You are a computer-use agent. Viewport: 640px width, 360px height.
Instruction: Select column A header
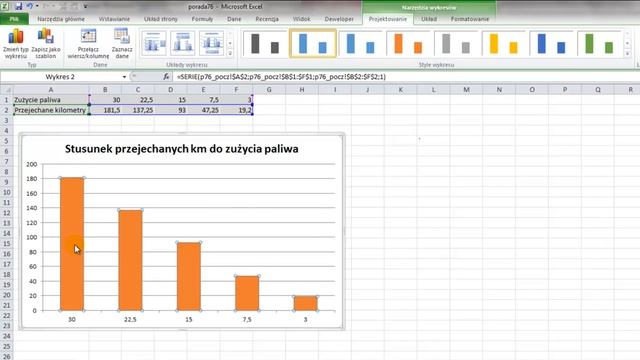(51, 89)
